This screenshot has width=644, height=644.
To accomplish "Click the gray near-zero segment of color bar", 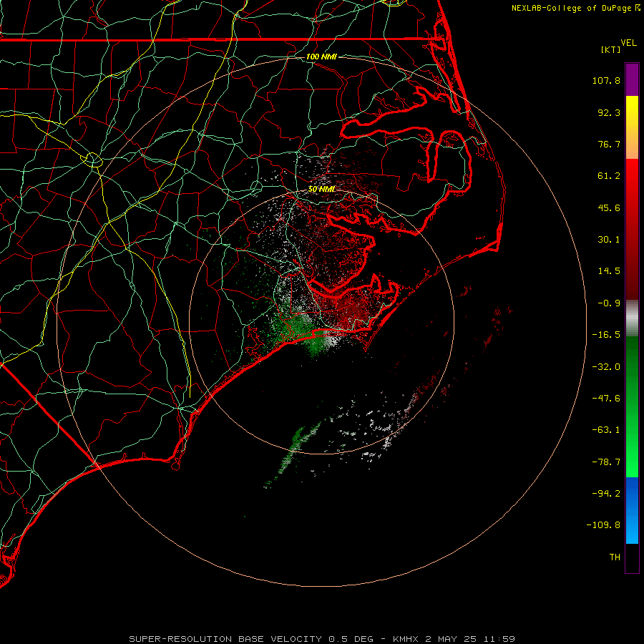I will tap(632, 318).
